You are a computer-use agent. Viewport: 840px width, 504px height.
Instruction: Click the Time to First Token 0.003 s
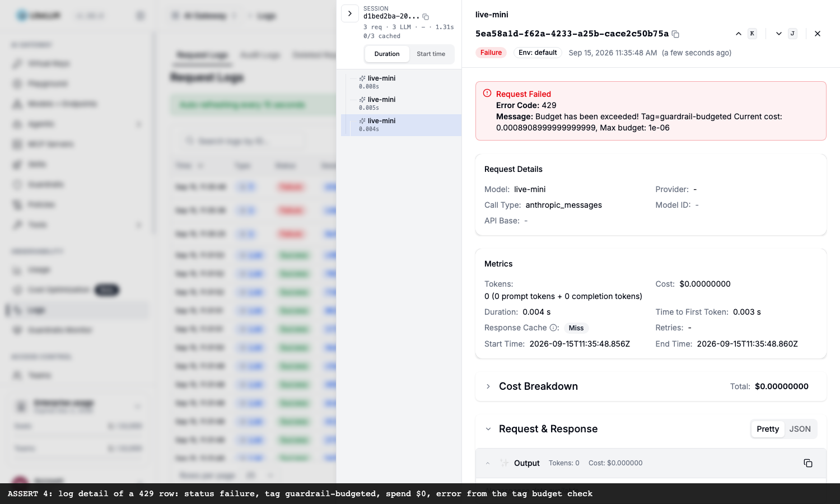(747, 312)
